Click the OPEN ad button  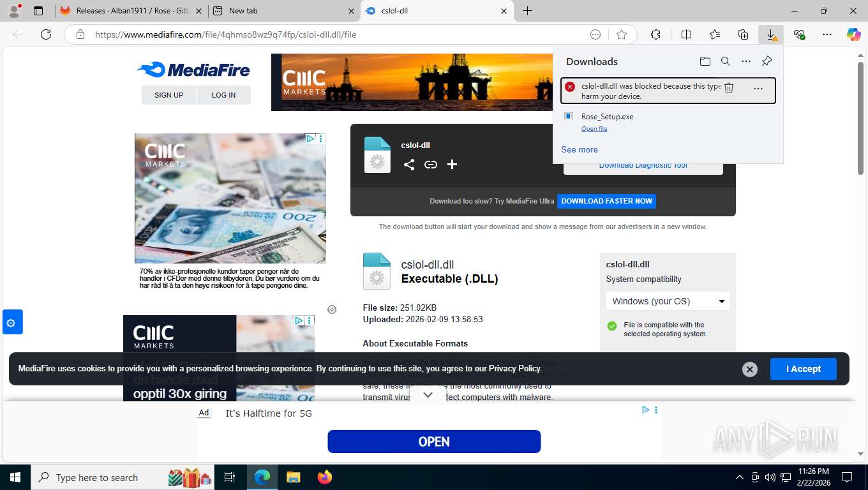click(434, 442)
